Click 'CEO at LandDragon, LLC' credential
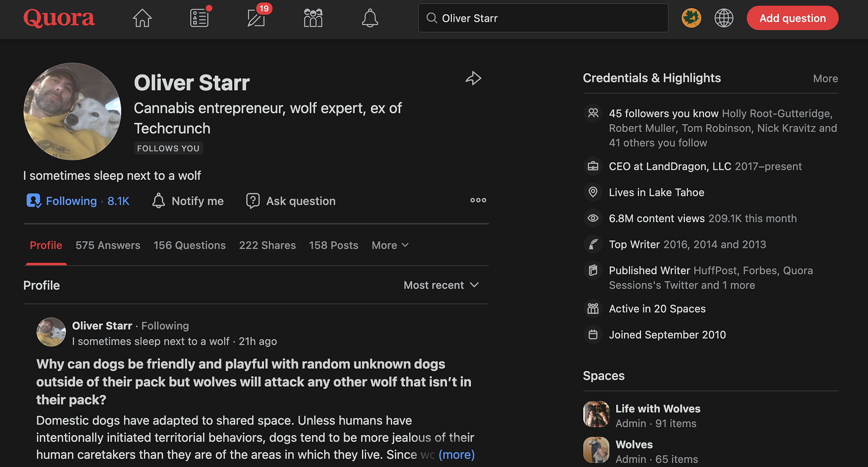The height and width of the screenshot is (467, 868). click(x=670, y=166)
